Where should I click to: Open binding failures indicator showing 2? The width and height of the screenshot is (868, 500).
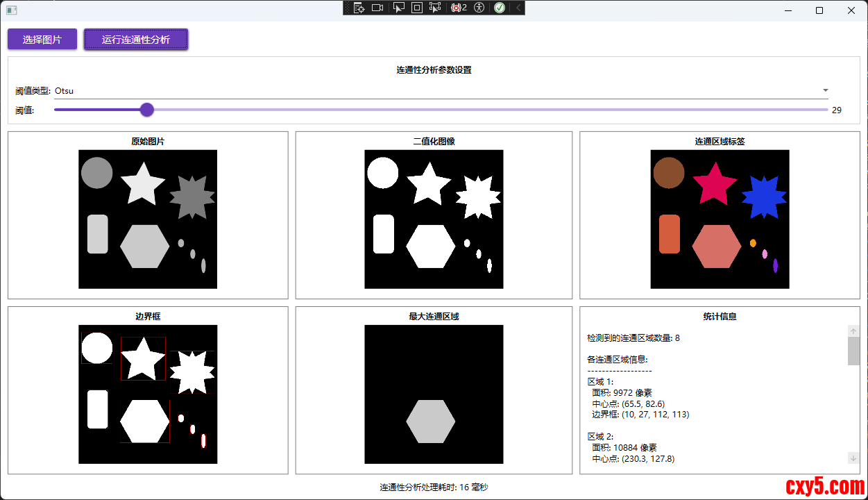459,8
